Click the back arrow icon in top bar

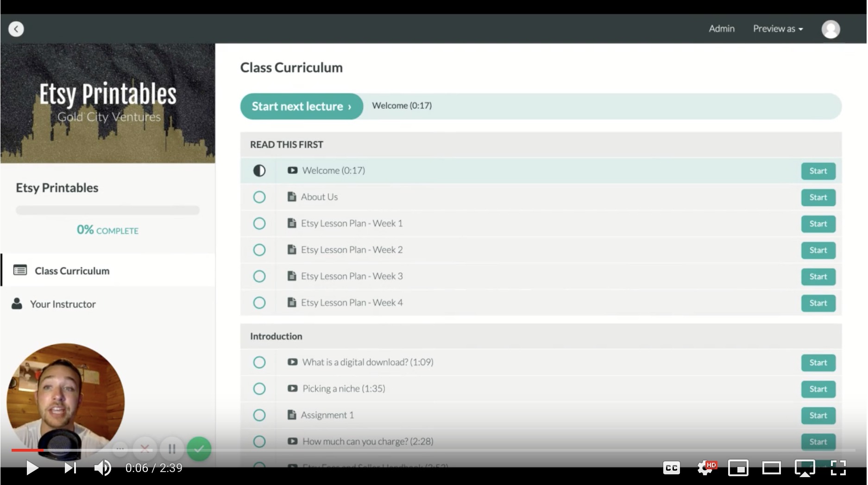pyautogui.click(x=16, y=29)
